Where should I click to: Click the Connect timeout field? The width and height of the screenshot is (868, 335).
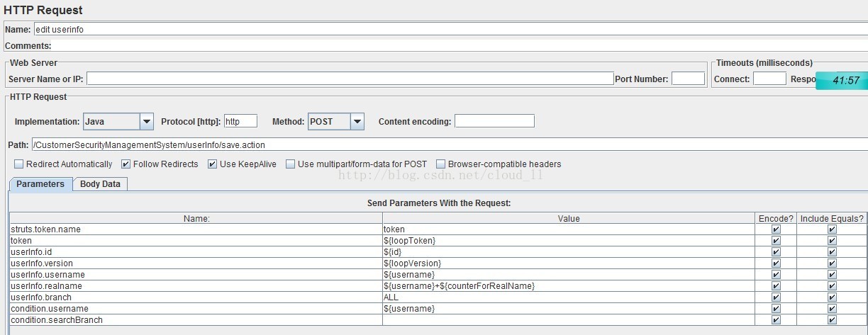[769, 79]
